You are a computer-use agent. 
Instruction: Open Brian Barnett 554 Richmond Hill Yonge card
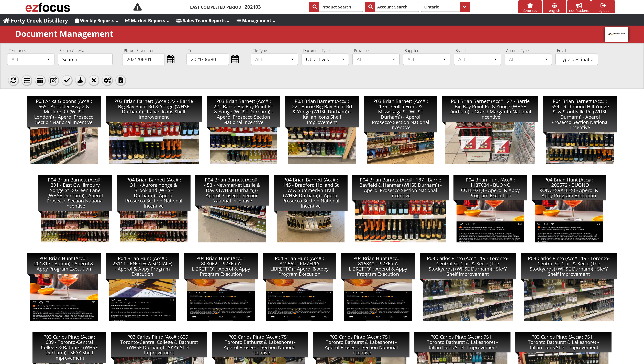[x=580, y=130]
